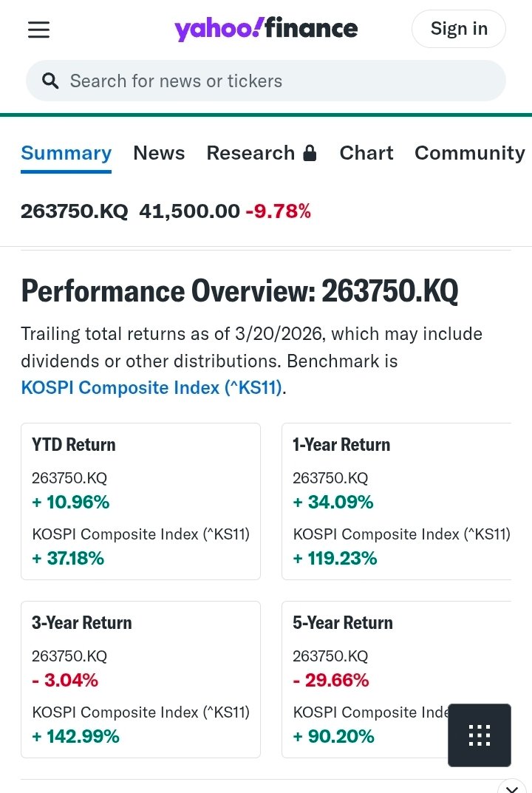Click the + 10.96% YTD value

pyautogui.click(x=71, y=503)
